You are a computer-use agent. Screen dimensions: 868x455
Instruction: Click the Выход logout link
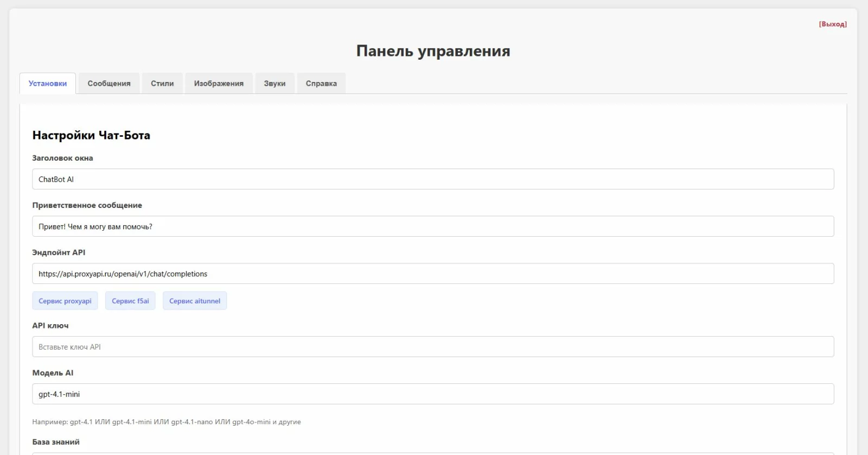pos(832,24)
